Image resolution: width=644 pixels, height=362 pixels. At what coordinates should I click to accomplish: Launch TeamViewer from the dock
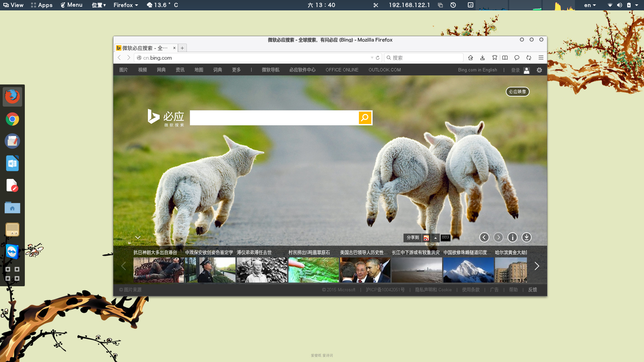(x=12, y=252)
